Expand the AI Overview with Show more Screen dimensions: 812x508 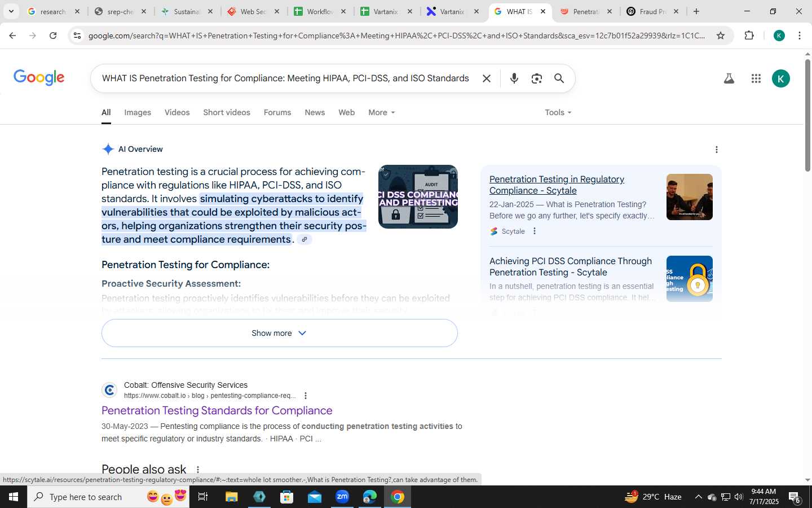pos(279,333)
